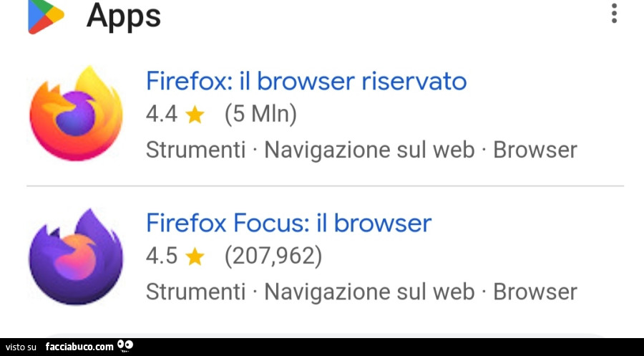Viewport: 644px width, 356px height.
Task: Click 'Browser' tag under the Firefox listing
Action: (535, 150)
